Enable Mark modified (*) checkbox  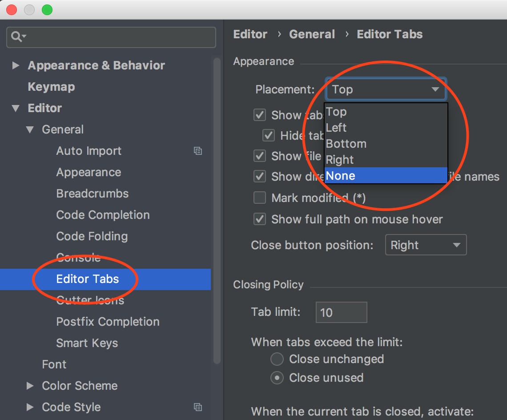click(x=260, y=198)
